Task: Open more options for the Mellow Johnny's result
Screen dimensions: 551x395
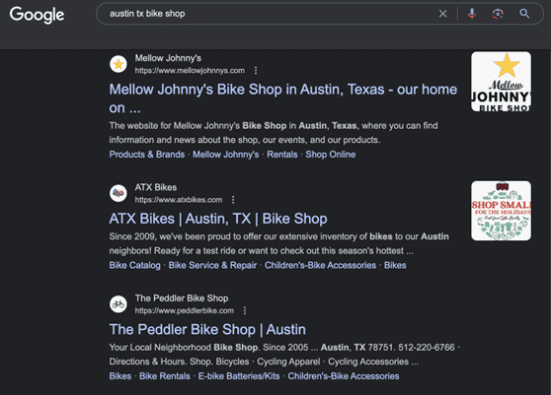Action: coord(256,71)
